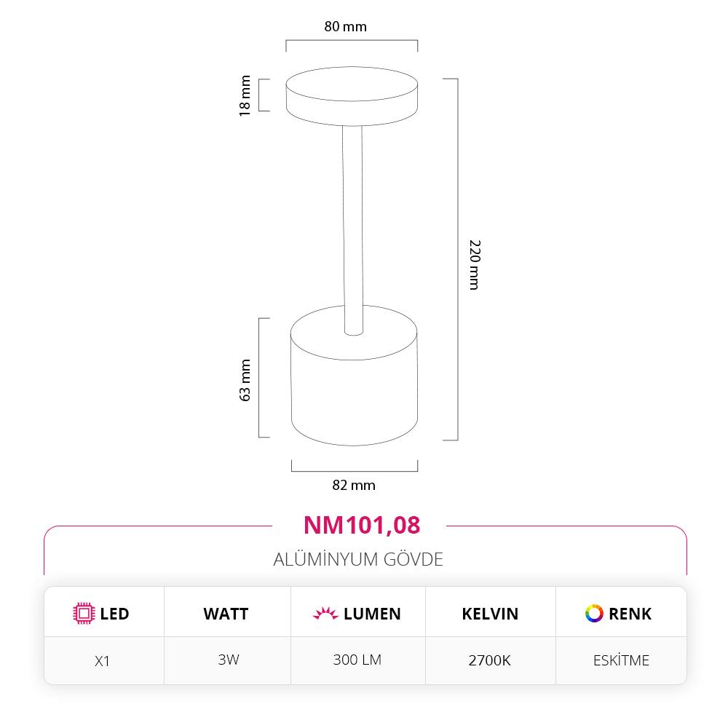The image size is (728, 728).
Task: Select the NM101,08 product code heading
Action: [362, 525]
